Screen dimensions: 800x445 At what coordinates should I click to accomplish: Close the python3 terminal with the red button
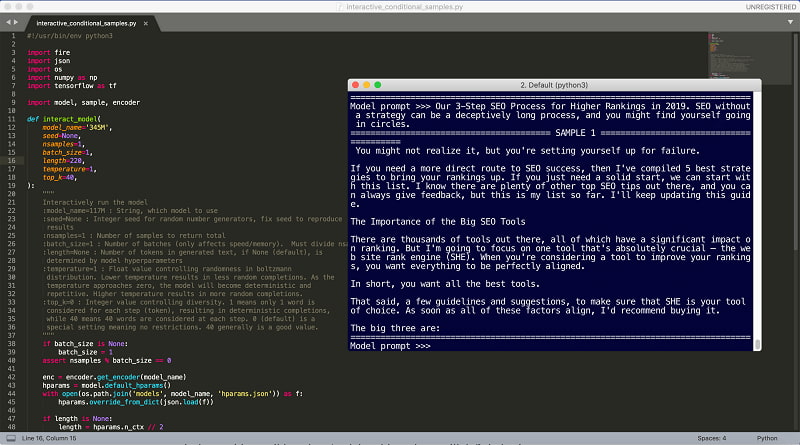click(355, 86)
